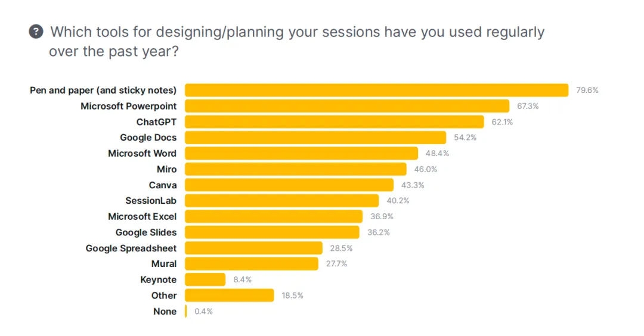The image size is (644, 336).
Task: Click the Pen and paper bar
Action: (376, 90)
